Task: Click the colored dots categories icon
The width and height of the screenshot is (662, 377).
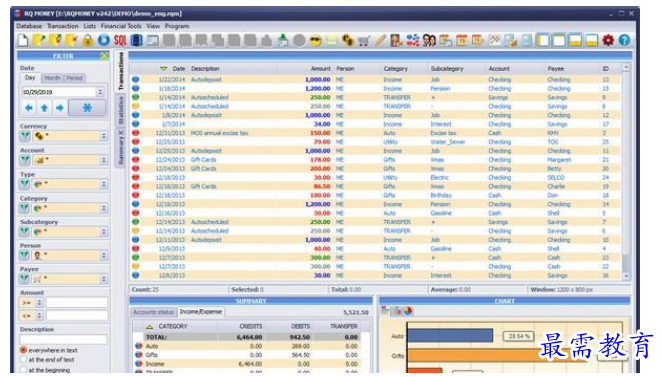Action: pyautogui.click(x=412, y=41)
